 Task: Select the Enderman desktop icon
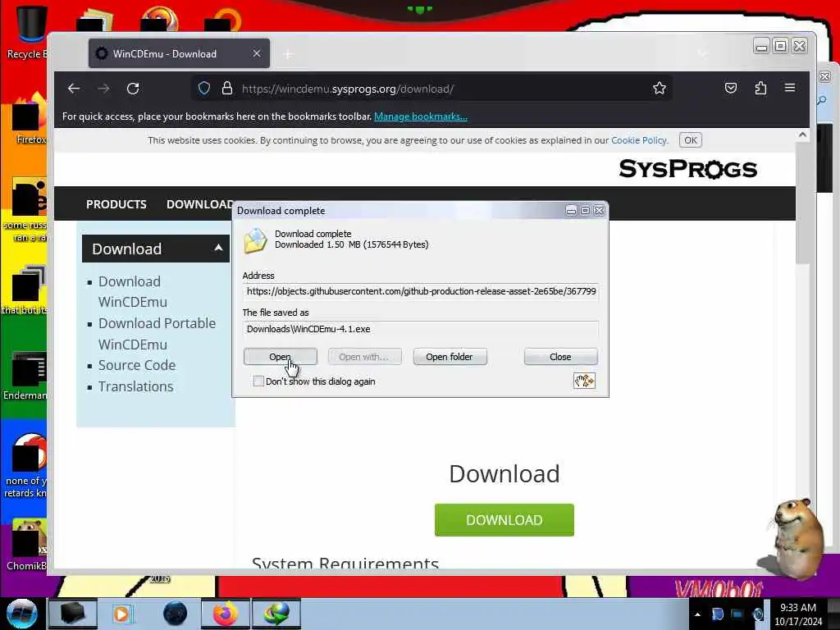pyautogui.click(x=25, y=375)
